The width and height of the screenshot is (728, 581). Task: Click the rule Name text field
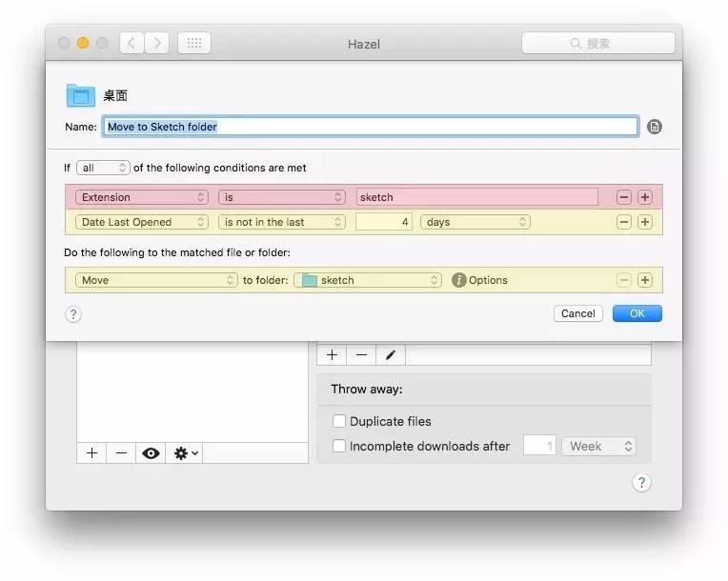coord(370,127)
